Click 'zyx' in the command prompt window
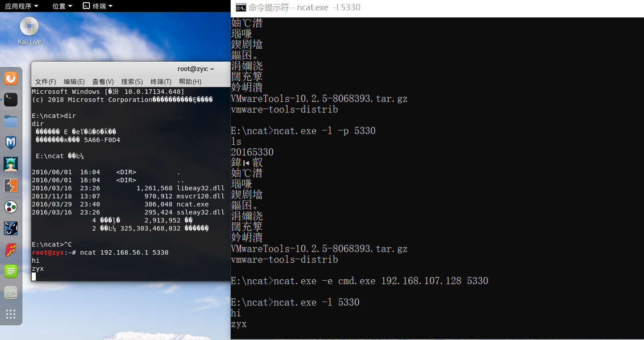This screenshot has width=644, height=340. 239,324
